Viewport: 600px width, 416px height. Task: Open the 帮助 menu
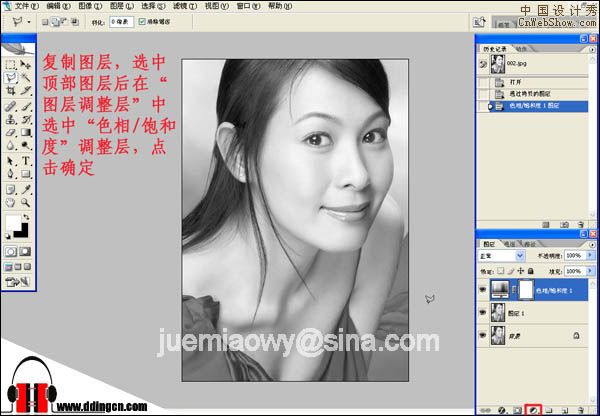280,6
